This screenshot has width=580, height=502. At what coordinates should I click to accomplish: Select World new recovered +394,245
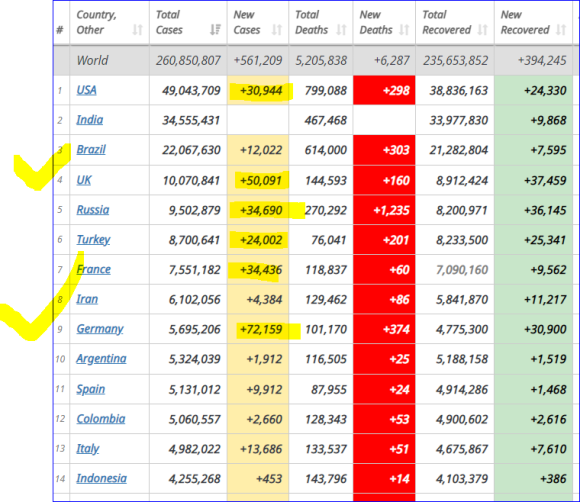tap(542, 60)
